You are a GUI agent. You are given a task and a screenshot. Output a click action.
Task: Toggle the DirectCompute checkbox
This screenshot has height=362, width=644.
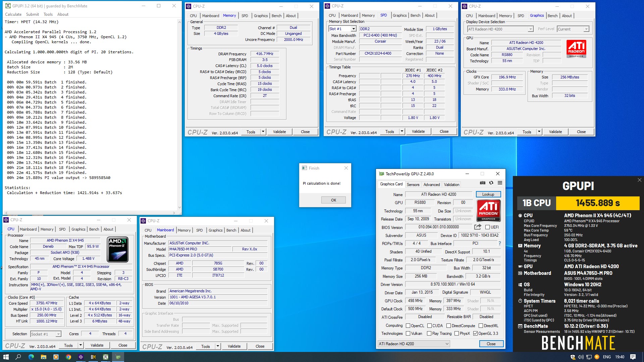pyautogui.click(x=448, y=325)
